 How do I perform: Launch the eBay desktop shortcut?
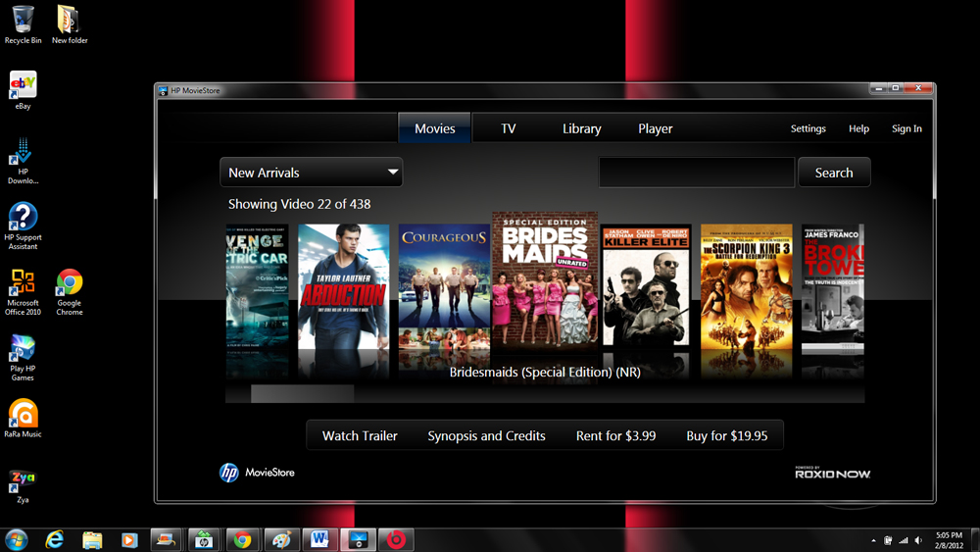tap(24, 90)
